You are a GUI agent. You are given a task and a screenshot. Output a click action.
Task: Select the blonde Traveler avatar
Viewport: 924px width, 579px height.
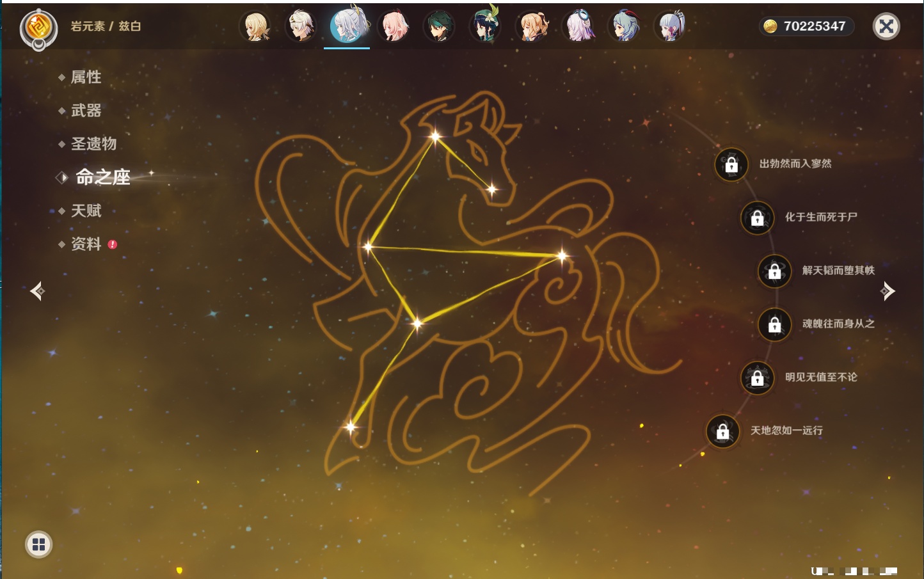255,26
